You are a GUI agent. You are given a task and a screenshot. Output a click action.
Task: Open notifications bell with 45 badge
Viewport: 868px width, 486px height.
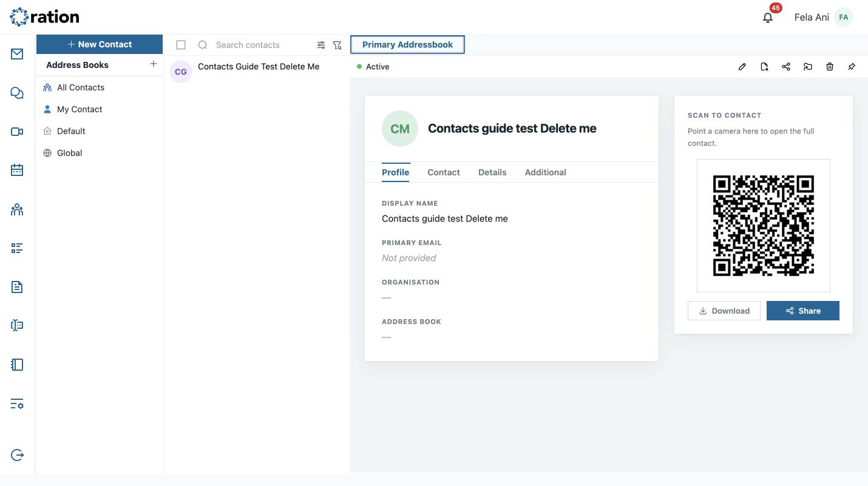[768, 17]
